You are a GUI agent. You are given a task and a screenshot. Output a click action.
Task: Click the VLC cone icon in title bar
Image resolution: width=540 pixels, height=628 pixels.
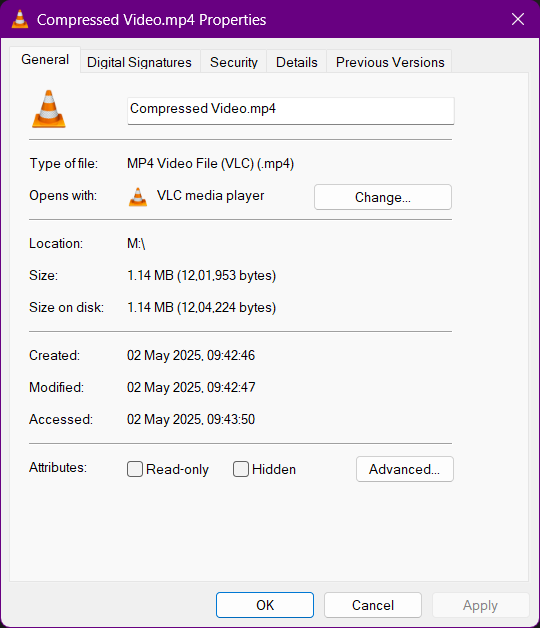coord(20,19)
